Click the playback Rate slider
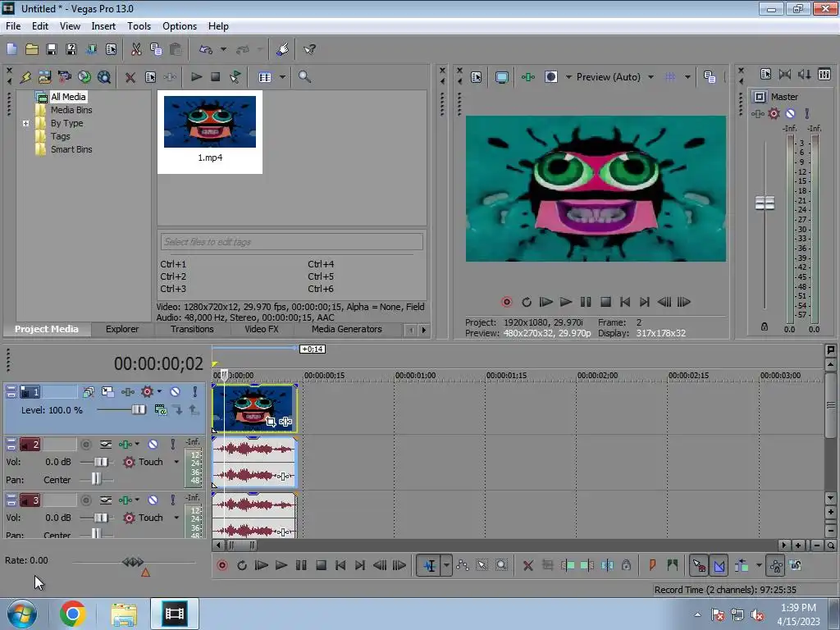Screen dimensions: 840x630 click(134, 562)
